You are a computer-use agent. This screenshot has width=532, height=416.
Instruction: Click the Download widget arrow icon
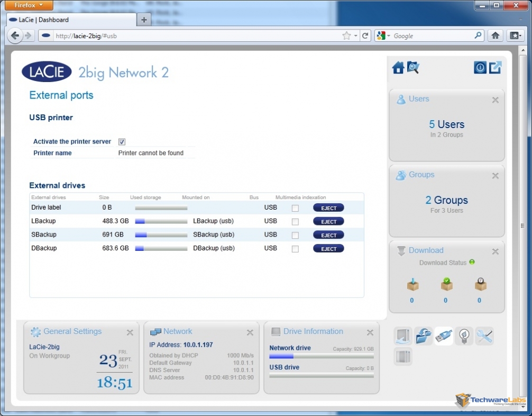pyautogui.click(x=401, y=251)
